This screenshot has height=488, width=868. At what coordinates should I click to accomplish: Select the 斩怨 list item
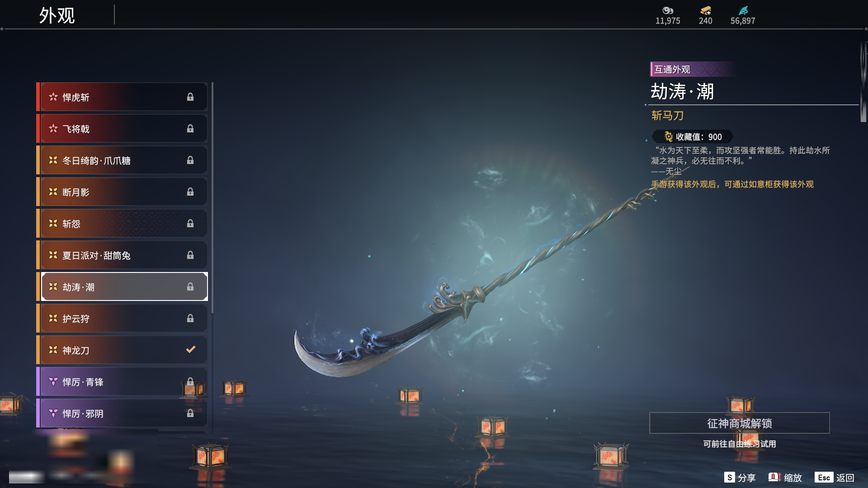coord(122,224)
